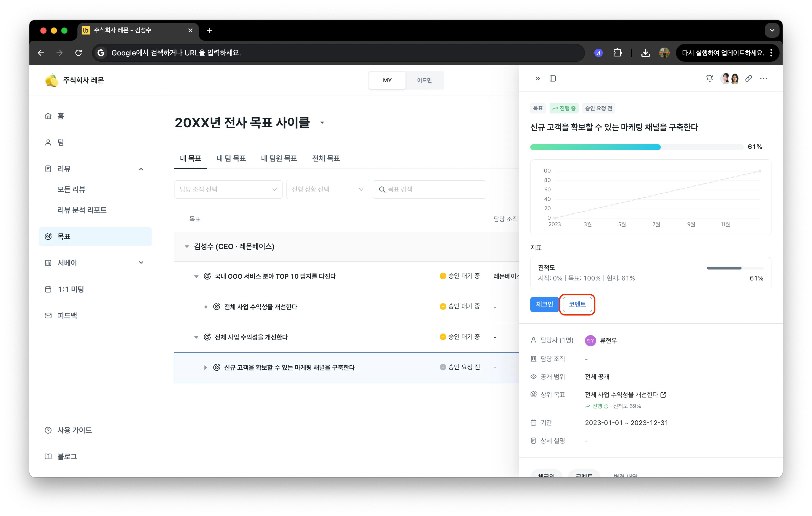The image size is (812, 516).
Task: Open external link icon beside parent goal
Action: point(663,394)
